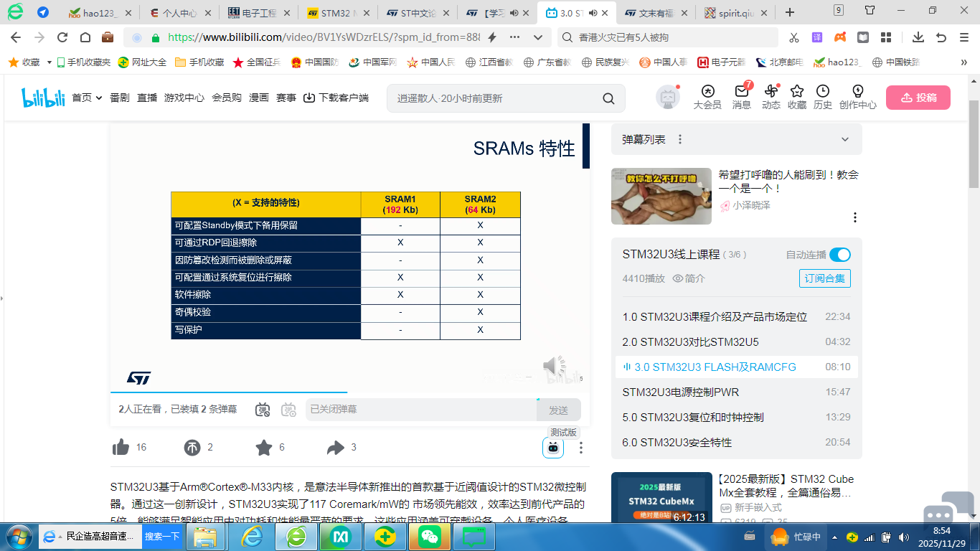Play episode STM32U3电源控制PWR
The width and height of the screenshot is (980, 551).
737,392
